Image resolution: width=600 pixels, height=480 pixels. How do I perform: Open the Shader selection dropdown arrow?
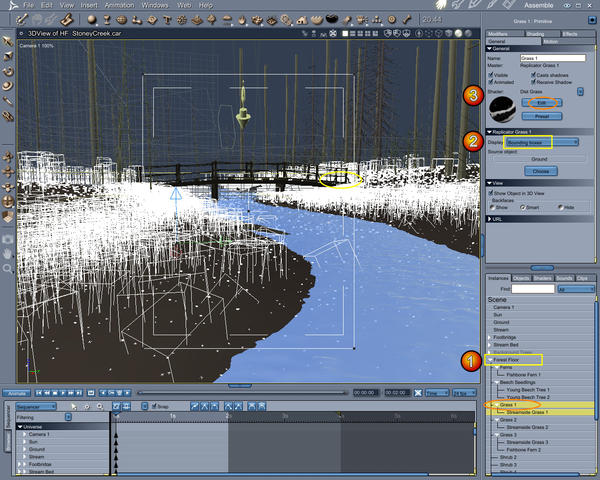tap(580, 92)
